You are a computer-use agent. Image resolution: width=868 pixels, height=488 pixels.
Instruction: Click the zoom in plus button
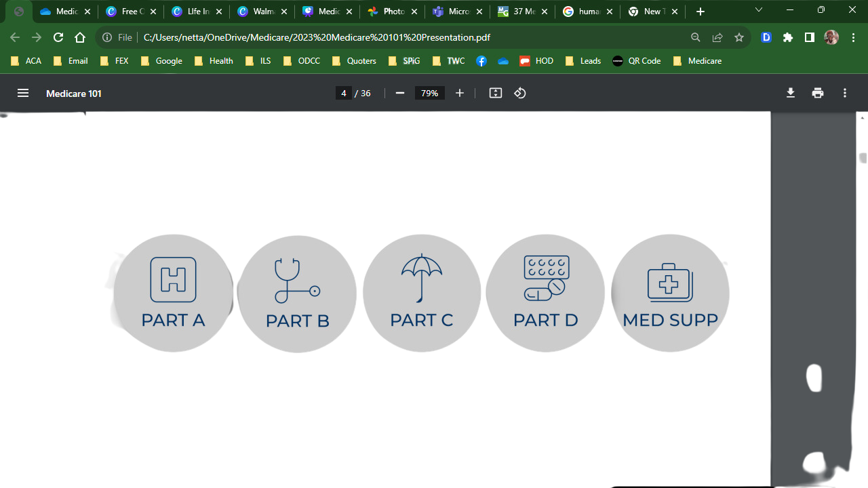click(x=460, y=93)
